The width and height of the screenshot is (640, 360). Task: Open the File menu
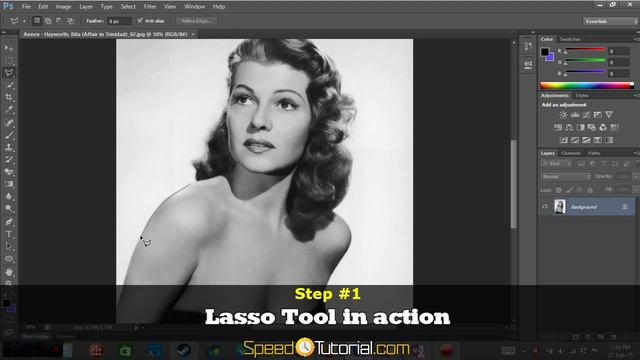pos(26,7)
